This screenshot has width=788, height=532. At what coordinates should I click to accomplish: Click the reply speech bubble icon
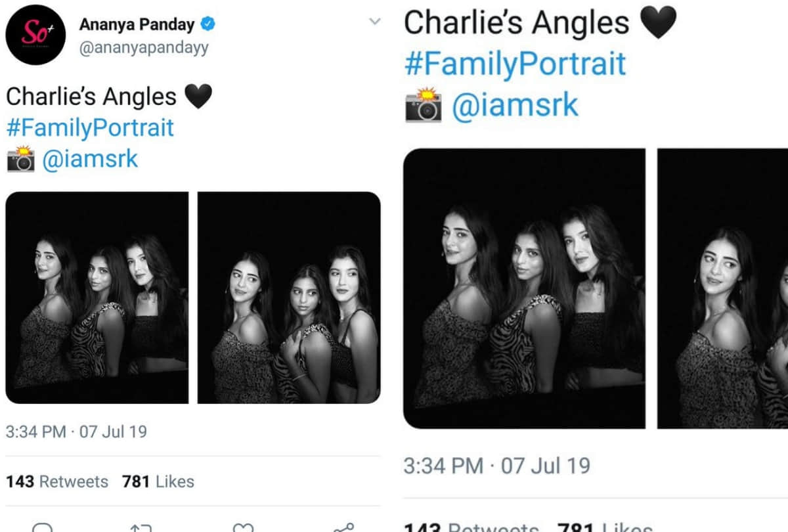[42, 527]
